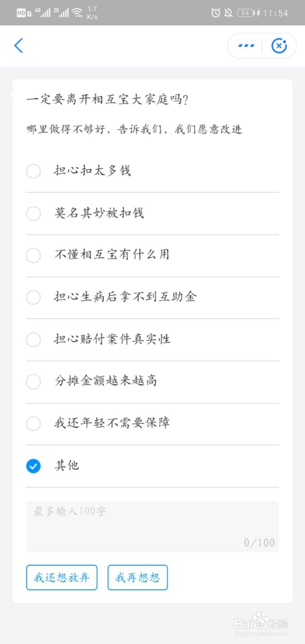Open the three-dot more options menu
Image resolution: width=305 pixels, height=644 pixels.
coord(246,46)
